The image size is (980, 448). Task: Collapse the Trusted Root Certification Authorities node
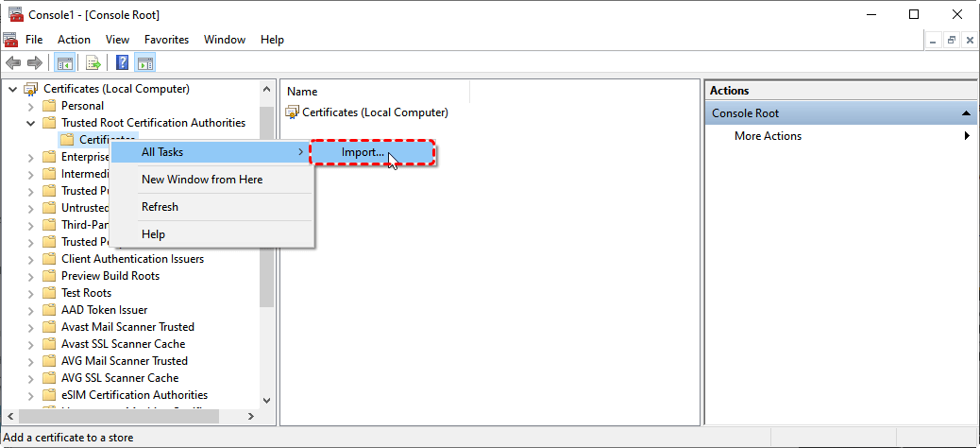(30, 123)
